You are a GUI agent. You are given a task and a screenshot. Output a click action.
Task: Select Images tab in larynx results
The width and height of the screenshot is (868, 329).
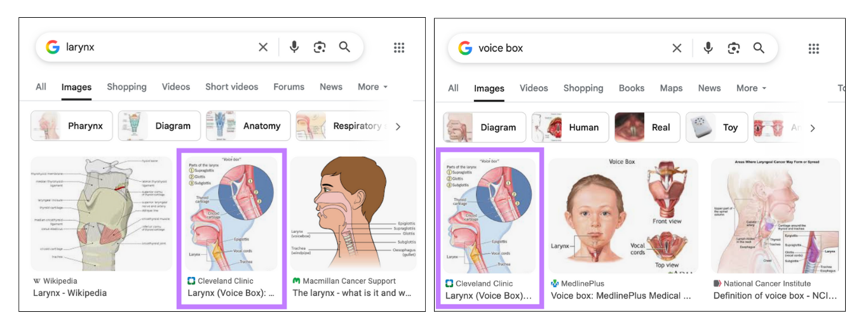(76, 88)
